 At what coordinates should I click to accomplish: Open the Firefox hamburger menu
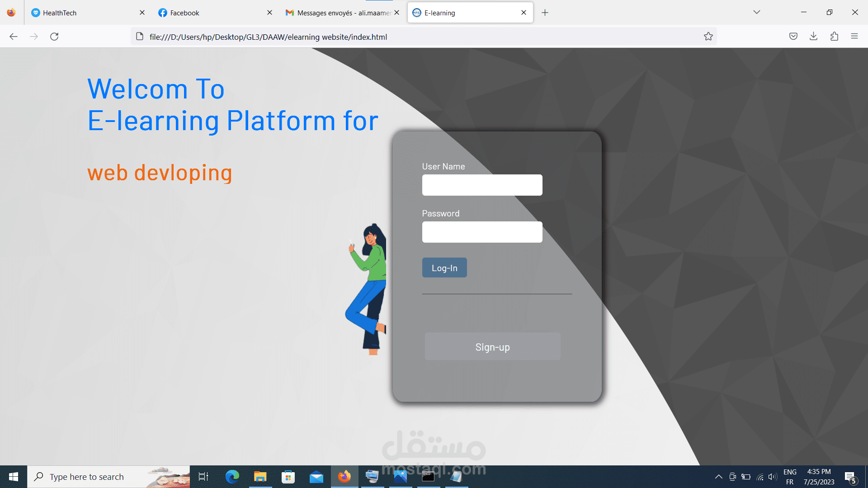click(854, 36)
